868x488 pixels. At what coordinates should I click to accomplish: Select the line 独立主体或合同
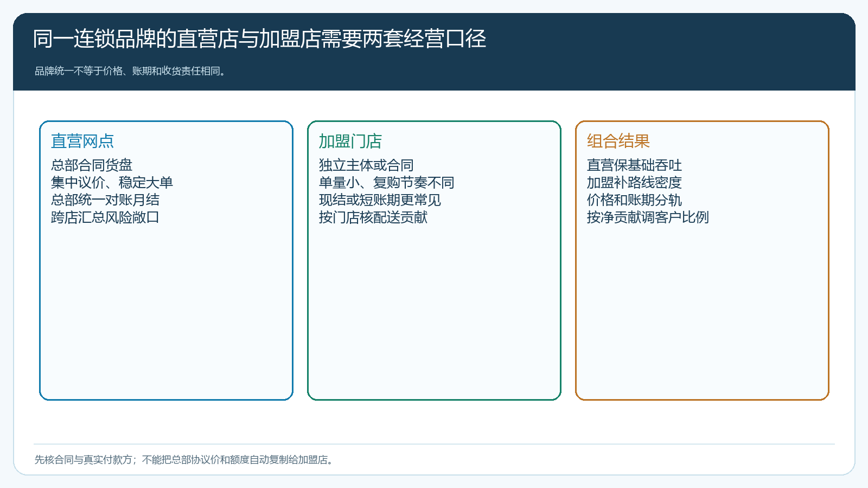click(366, 165)
